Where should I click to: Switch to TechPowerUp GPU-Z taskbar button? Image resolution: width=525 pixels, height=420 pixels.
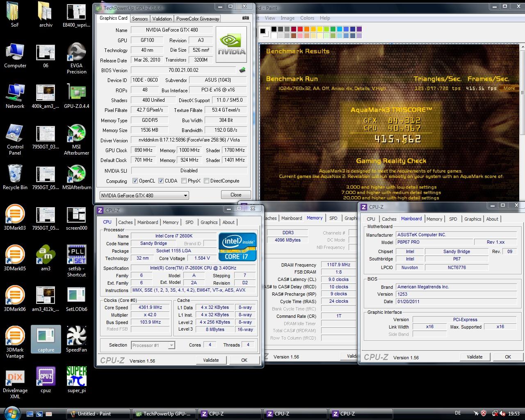(164, 414)
